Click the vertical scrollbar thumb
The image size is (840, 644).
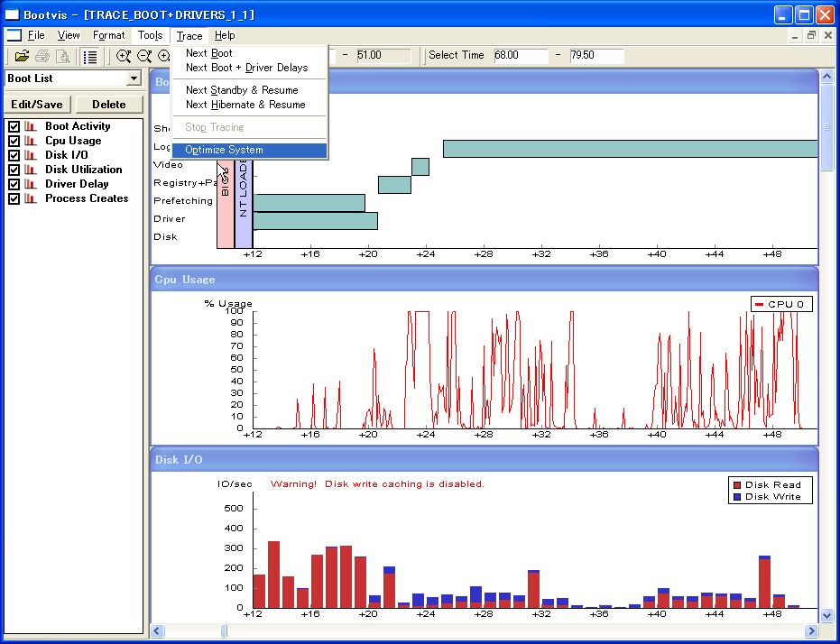826,127
